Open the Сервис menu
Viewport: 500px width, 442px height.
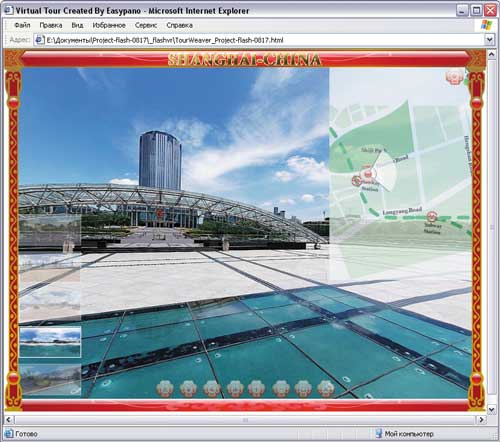click(146, 25)
